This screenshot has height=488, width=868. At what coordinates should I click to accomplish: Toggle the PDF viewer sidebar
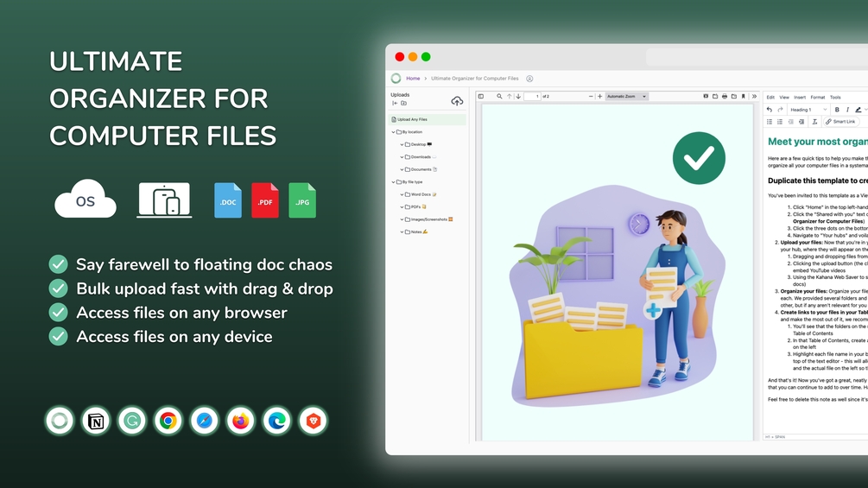[481, 96]
